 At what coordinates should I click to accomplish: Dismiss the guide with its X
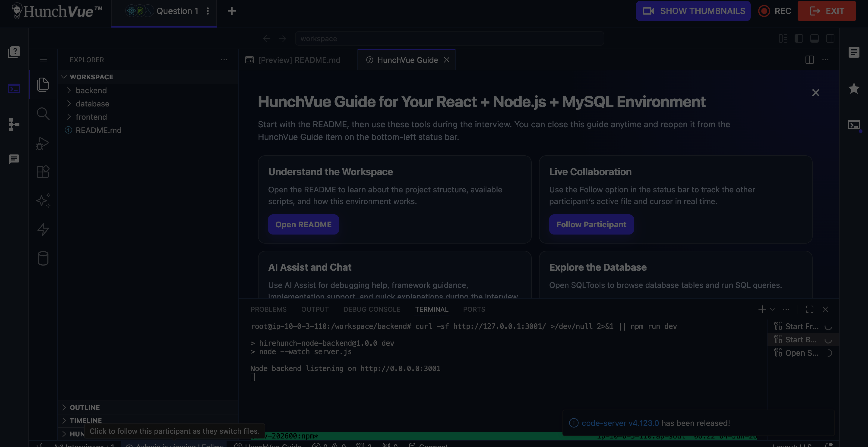[815, 93]
